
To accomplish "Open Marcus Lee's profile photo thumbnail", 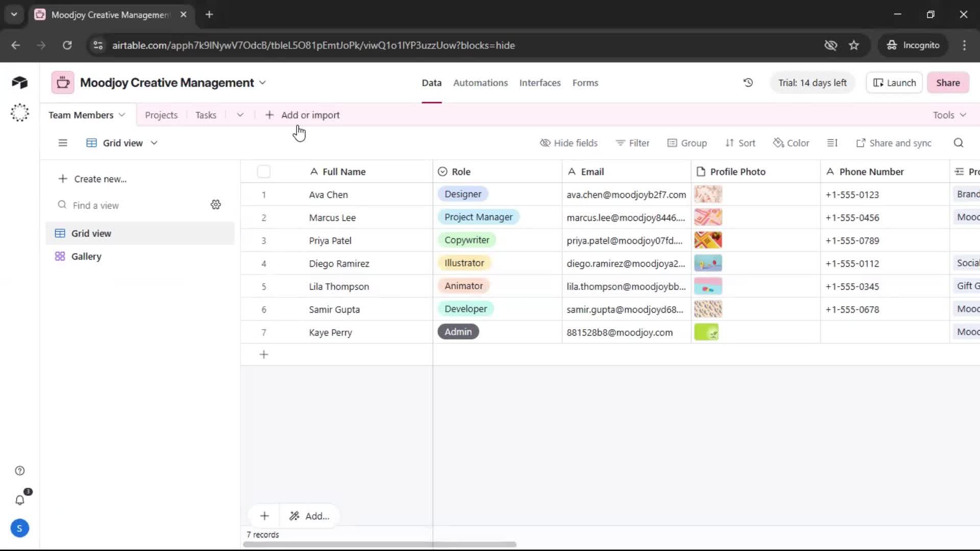I will (x=708, y=217).
